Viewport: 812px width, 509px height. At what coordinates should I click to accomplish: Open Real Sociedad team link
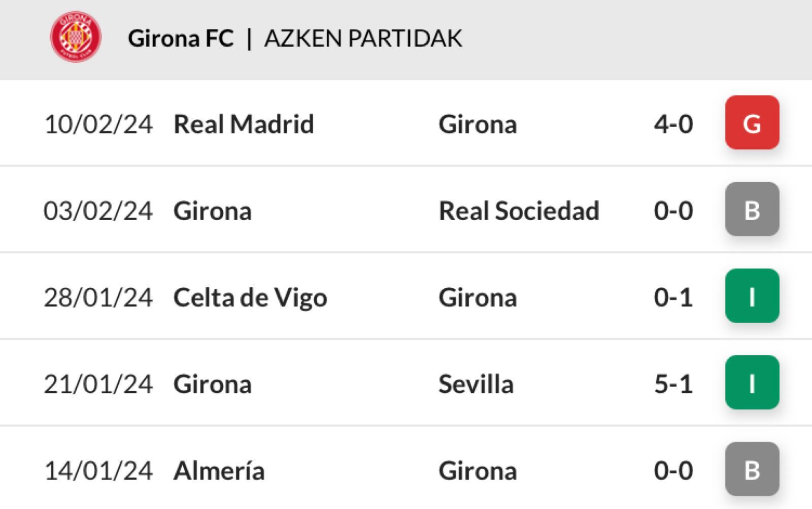[x=519, y=211]
